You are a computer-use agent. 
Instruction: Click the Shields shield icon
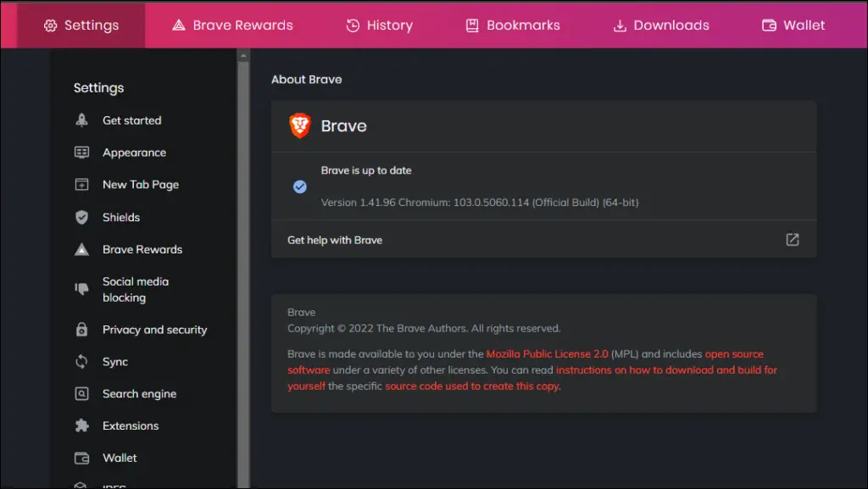[81, 217]
